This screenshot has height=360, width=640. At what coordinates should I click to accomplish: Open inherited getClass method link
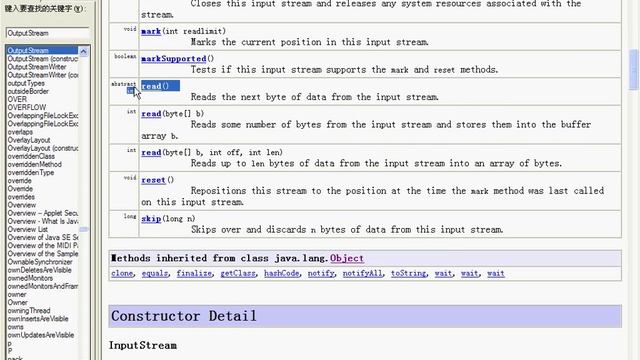[238, 273]
